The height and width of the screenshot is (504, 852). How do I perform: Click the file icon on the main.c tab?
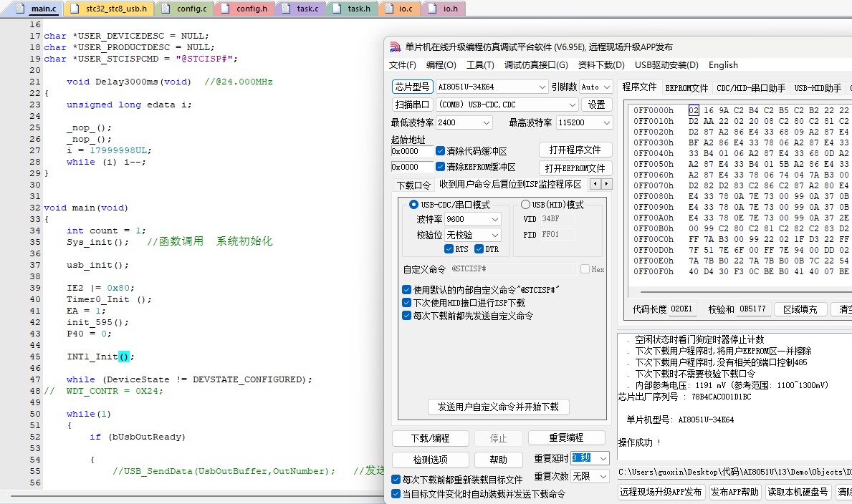coord(20,8)
